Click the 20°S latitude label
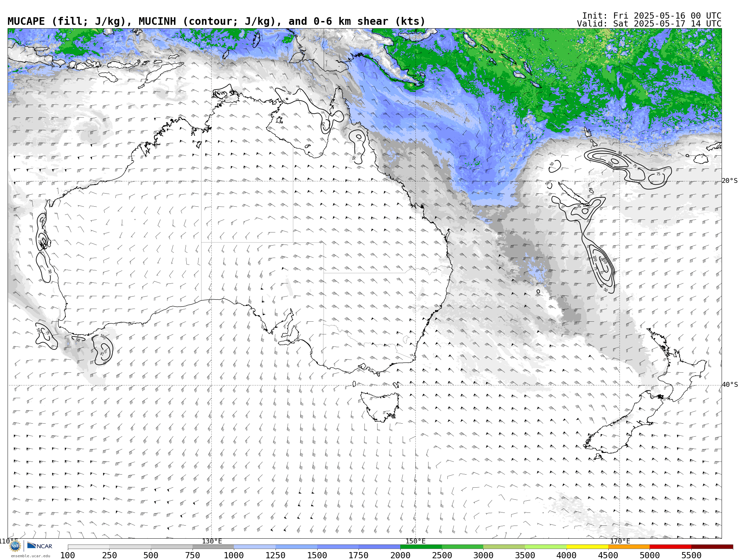 (x=730, y=181)
